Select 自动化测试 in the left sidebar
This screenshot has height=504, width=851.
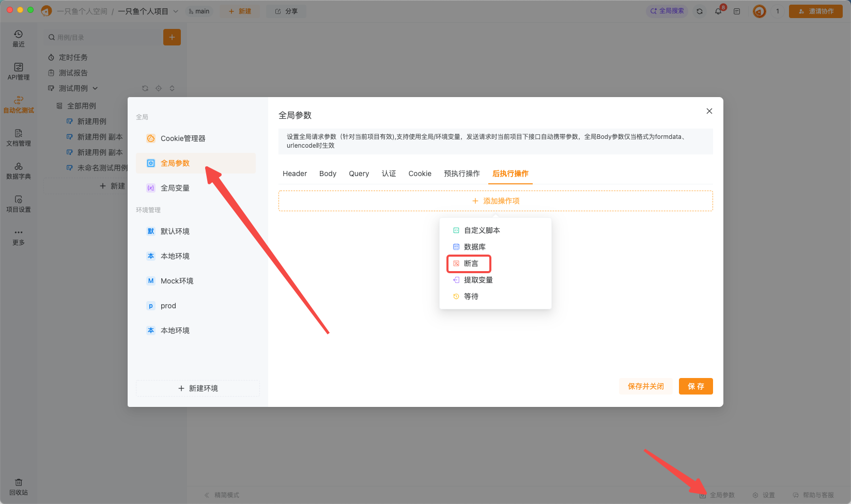pyautogui.click(x=19, y=104)
